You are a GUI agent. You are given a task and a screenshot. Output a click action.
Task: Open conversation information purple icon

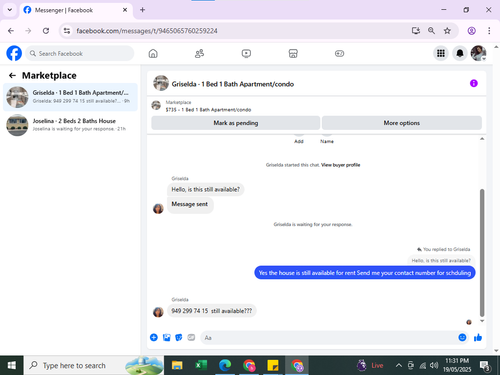click(x=474, y=83)
